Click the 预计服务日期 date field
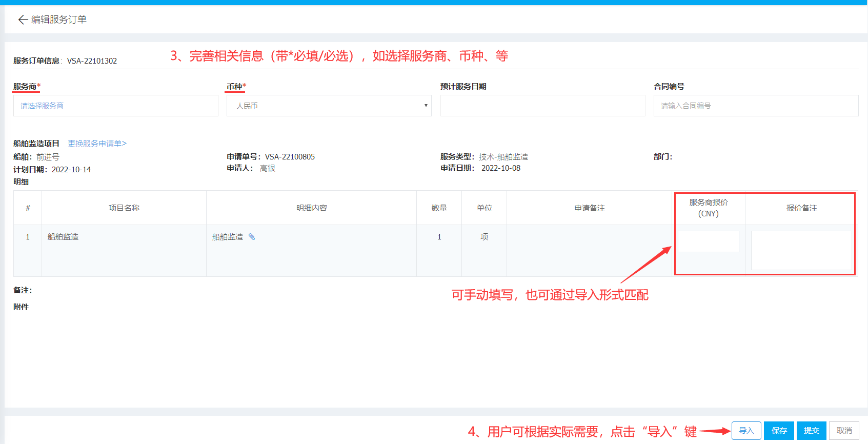This screenshot has height=444, width=868. click(542, 106)
